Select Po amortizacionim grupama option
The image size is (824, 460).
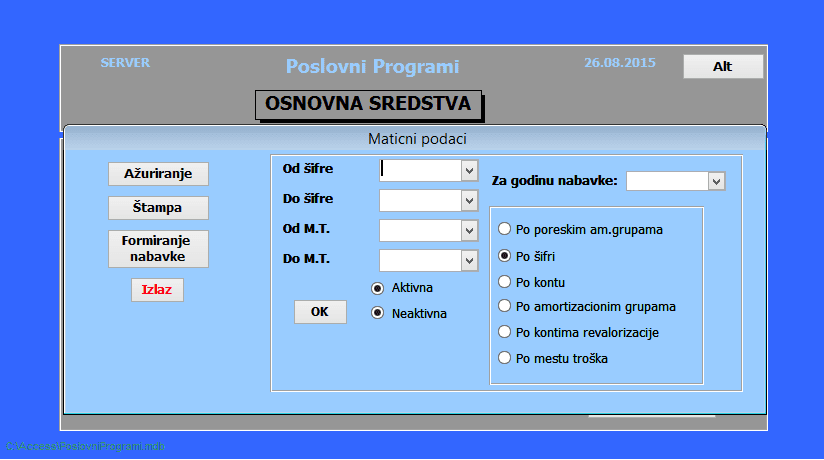pos(505,306)
